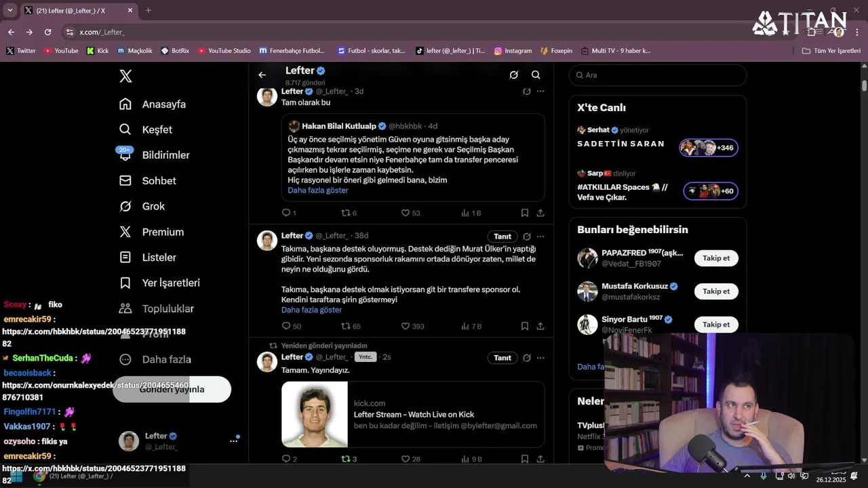View analytics of 'Tam olarak bu' post
Screen dimensions: 868x488
pyautogui.click(x=471, y=213)
